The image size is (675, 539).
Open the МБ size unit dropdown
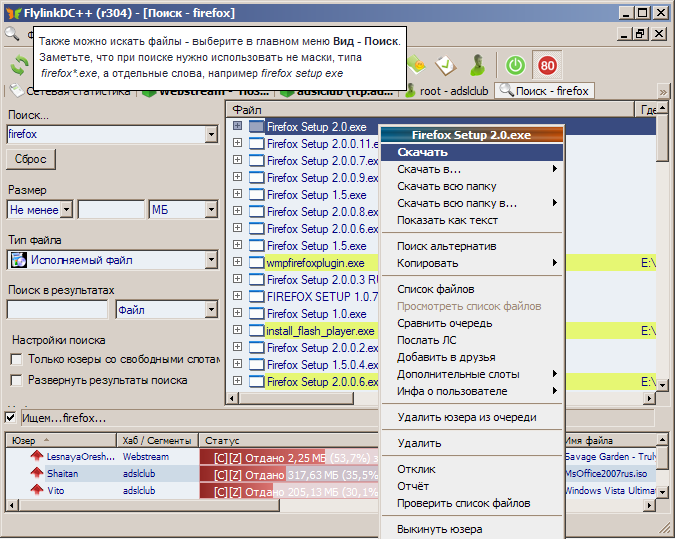pos(211,210)
